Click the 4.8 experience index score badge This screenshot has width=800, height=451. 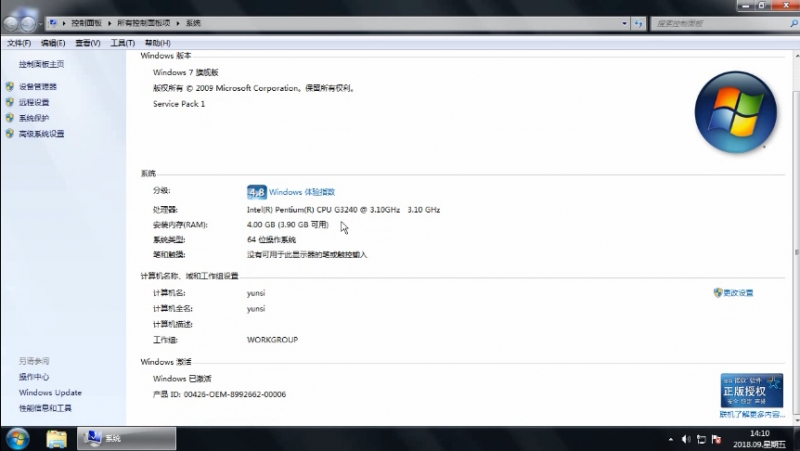click(x=257, y=192)
